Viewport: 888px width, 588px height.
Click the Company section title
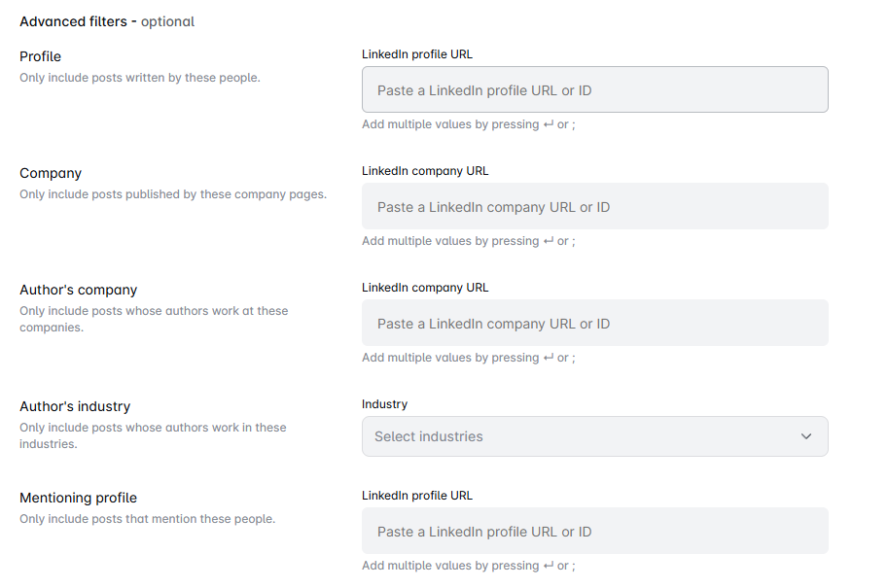tap(51, 173)
